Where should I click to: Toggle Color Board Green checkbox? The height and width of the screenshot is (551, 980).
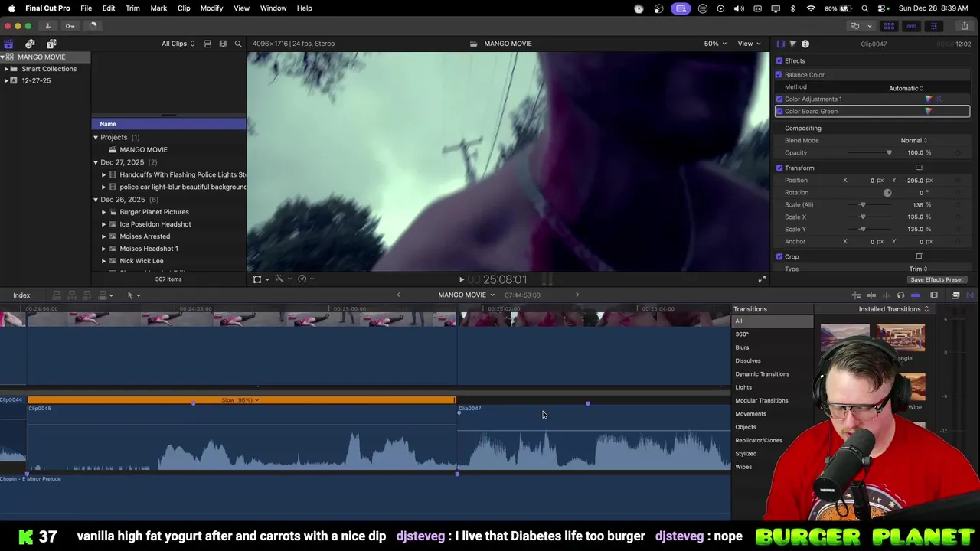click(779, 111)
